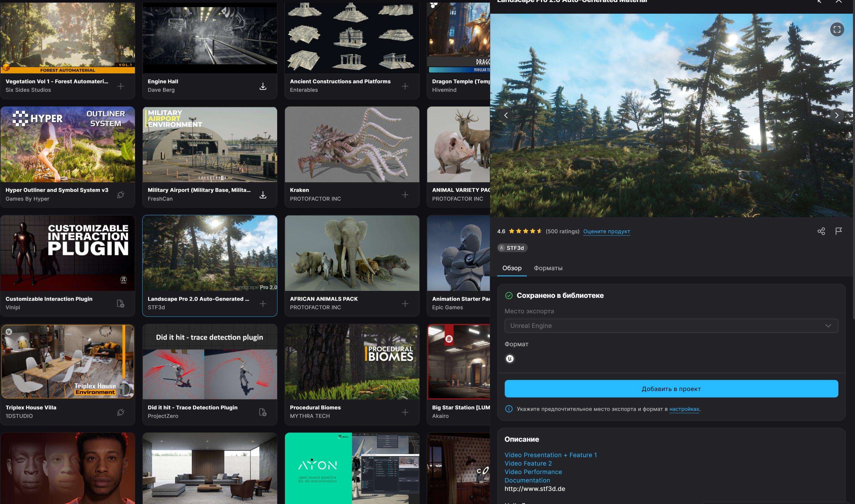
Task: Click the STF3d seller tag
Action: (512, 248)
